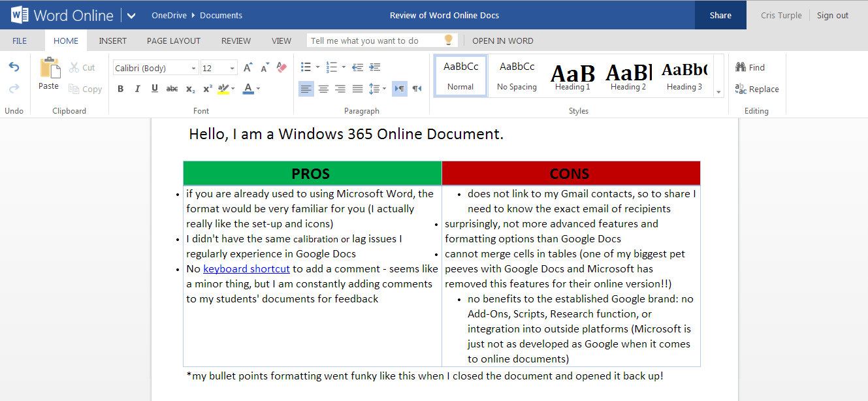The image size is (868, 401).
Task: Click OPEN IN WORD
Action: coord(503,40)
